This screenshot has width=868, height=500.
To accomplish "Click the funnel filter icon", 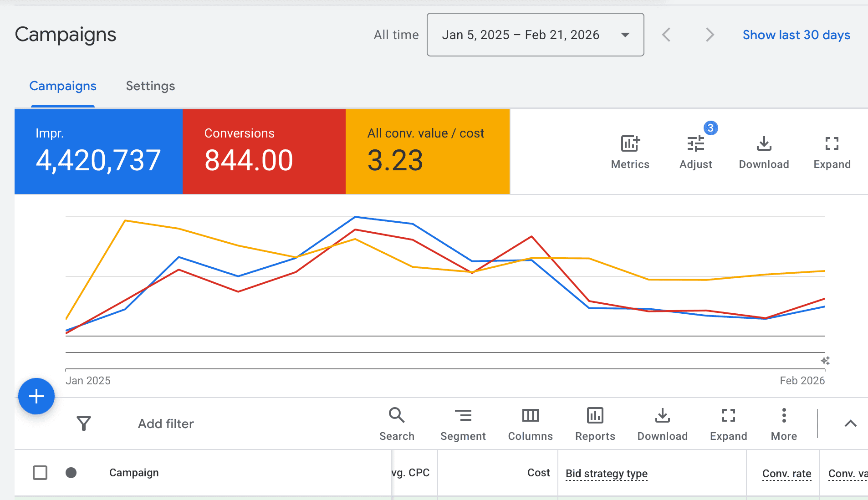I will tap(84, 423).
